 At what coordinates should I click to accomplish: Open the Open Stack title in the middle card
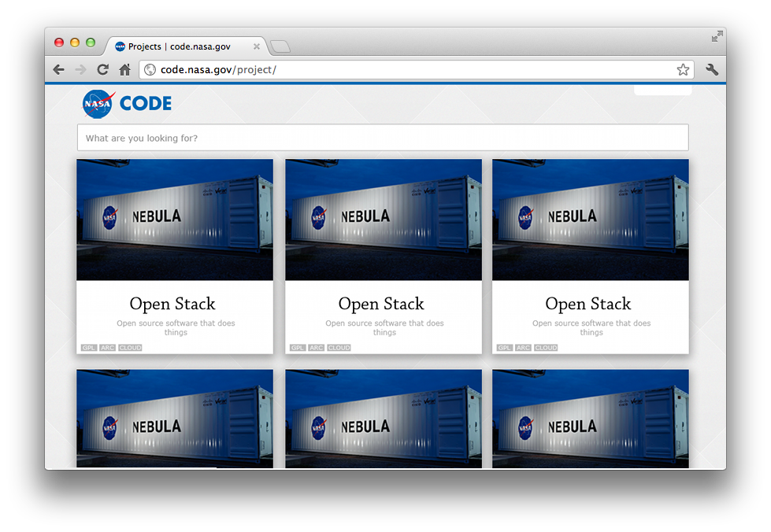[x=381, y=304]
